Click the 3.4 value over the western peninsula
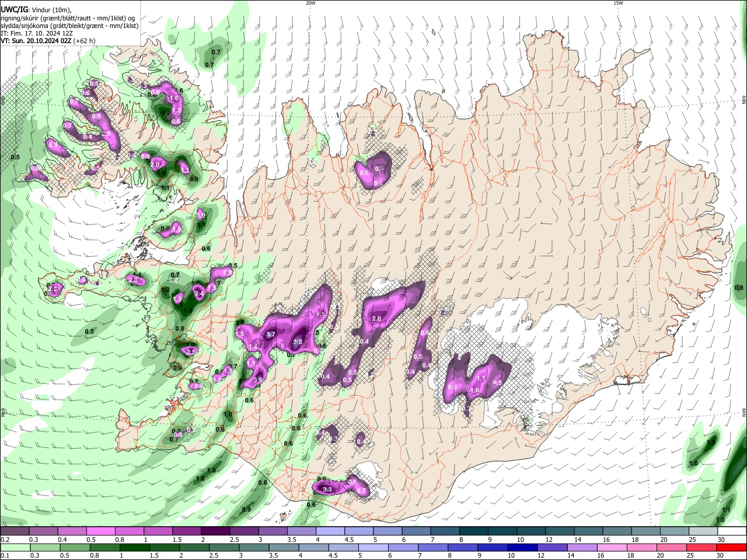Viewport: 747px width, 560px height. 198,293
